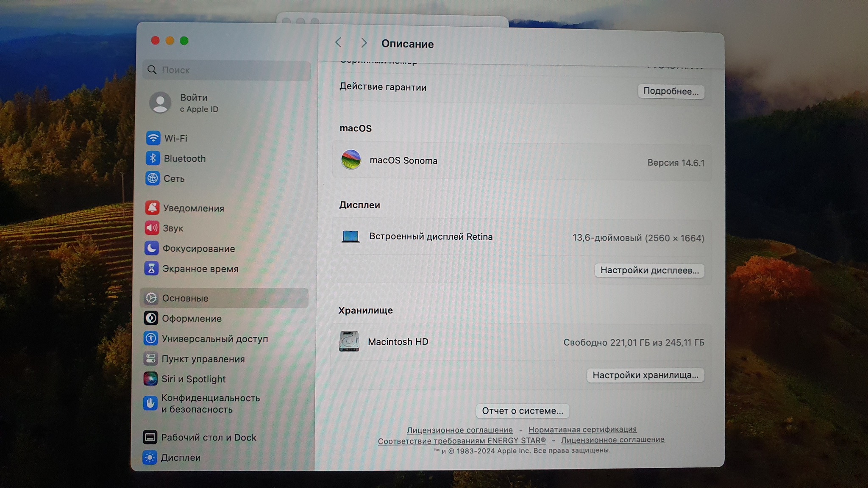Image resolution: width=868 pixels, height=488 pixels.
Task: Open the Wi-Fi settings icon
Action: pos(153,138)
